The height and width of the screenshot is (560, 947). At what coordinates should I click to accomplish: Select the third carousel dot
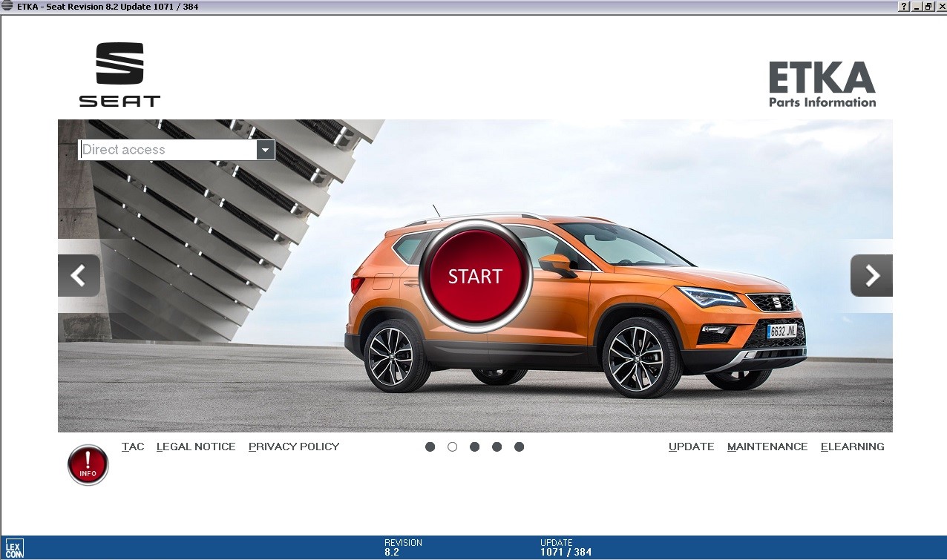click(x=474, y=447)
